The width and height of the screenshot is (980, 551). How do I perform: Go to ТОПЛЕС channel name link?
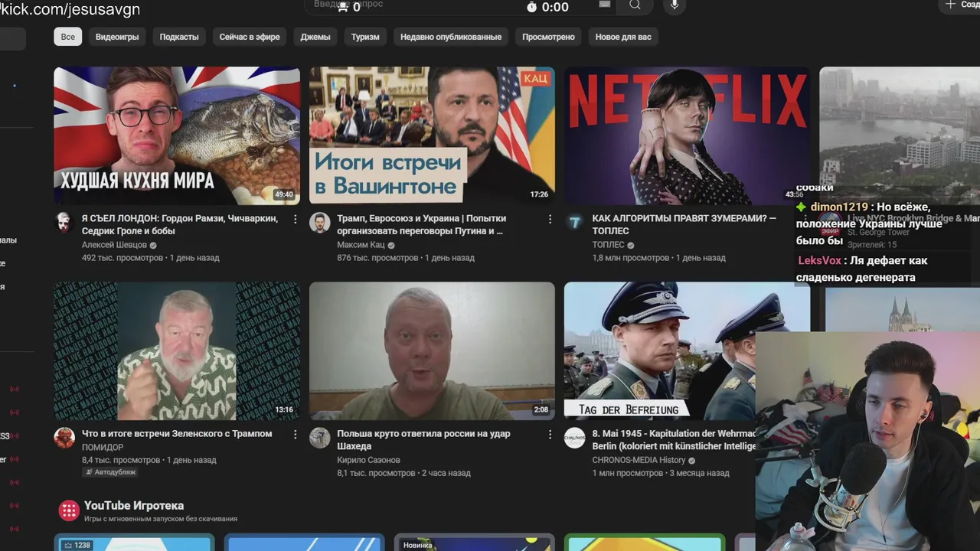click(608, 245)
